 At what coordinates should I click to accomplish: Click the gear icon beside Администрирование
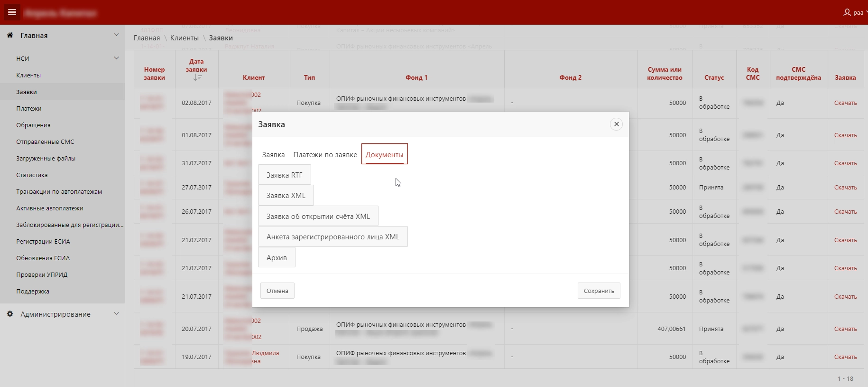tap(10, 314)
